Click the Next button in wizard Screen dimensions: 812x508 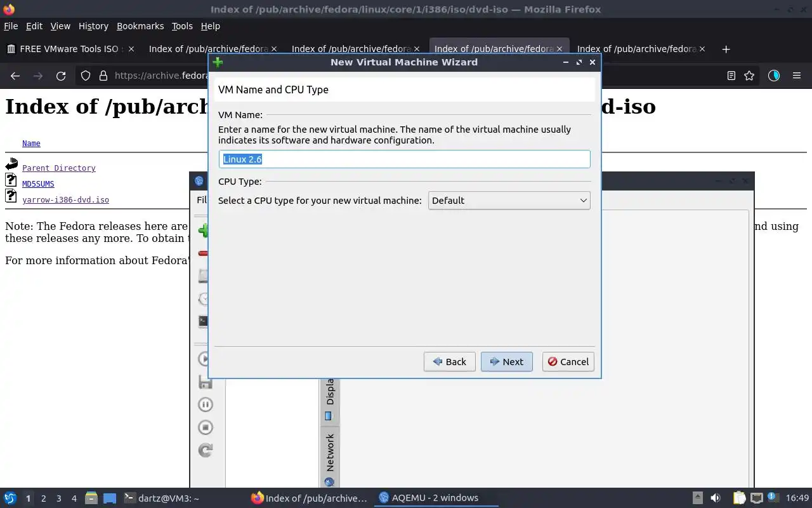point(506,362)
